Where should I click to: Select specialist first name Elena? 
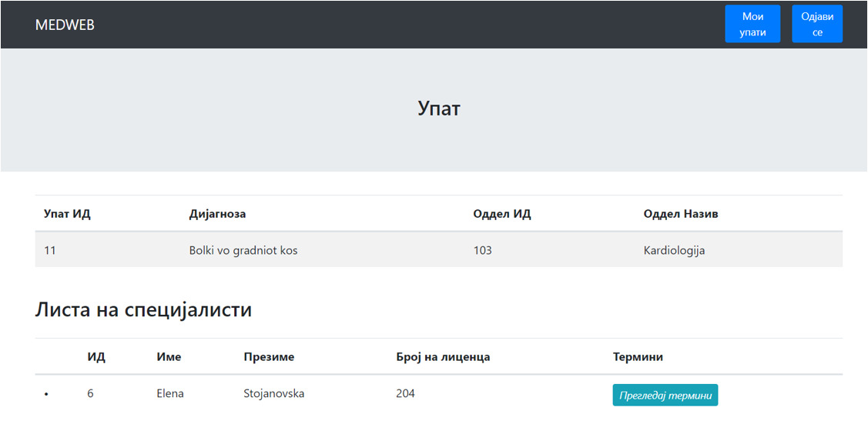(x=170, y=393)
